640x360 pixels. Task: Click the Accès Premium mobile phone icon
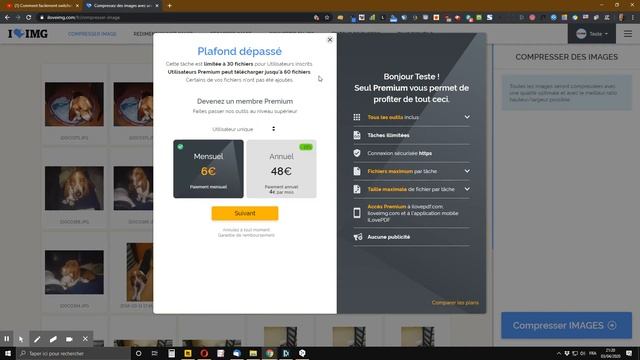[x=357, y=213]
